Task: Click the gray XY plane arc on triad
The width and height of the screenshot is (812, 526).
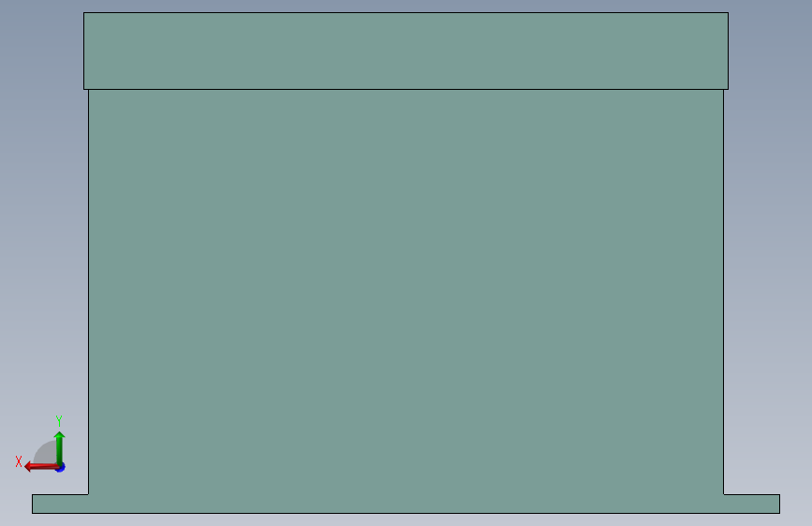Action: click(x=46, y=452)
